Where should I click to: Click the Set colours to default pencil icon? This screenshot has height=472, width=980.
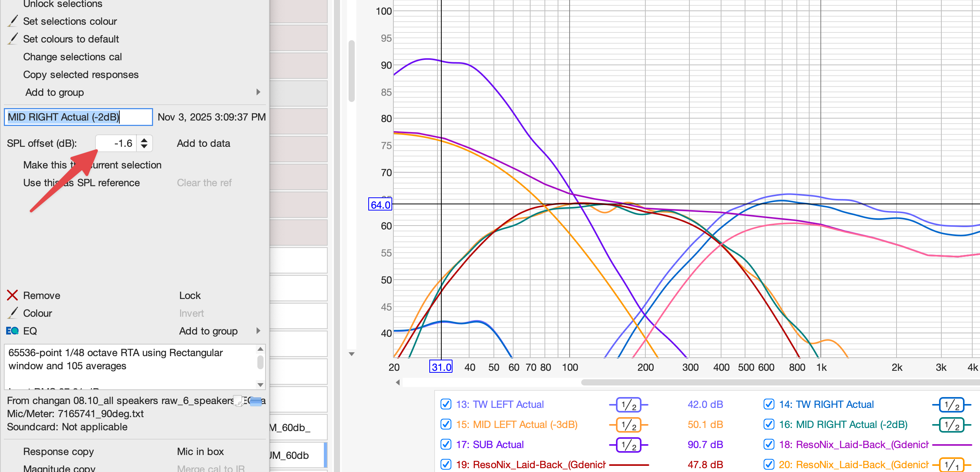pos(12,39)
